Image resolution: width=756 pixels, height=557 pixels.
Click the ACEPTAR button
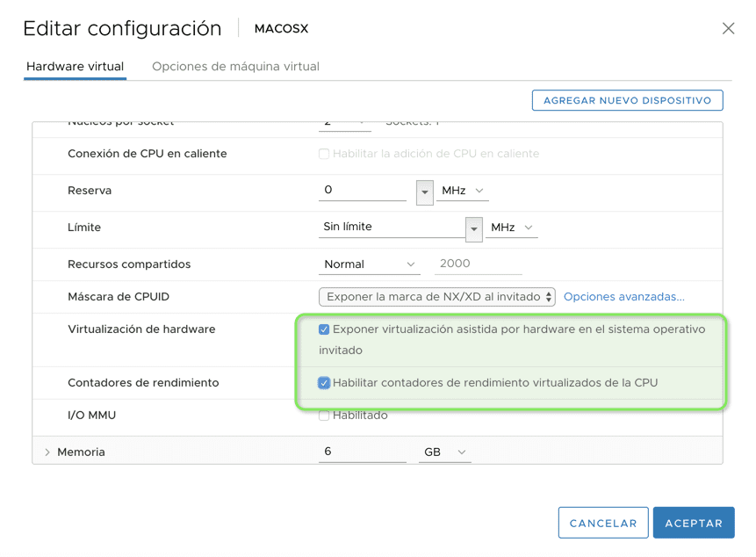click(x=693, y=522)
